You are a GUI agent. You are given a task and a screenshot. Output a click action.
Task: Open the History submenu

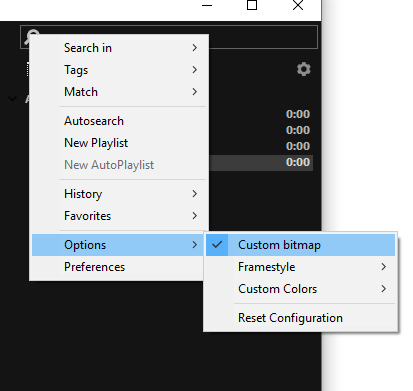pyautogui.click(x=119, y=194)
